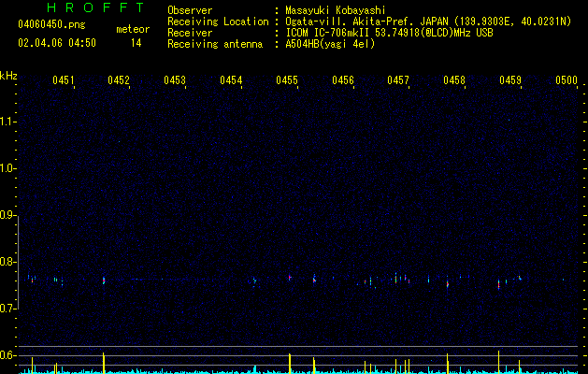Click the meteor count value 14
Viewport: 588px width, 374px height.
pyautogui.click(x=136, y=43)
